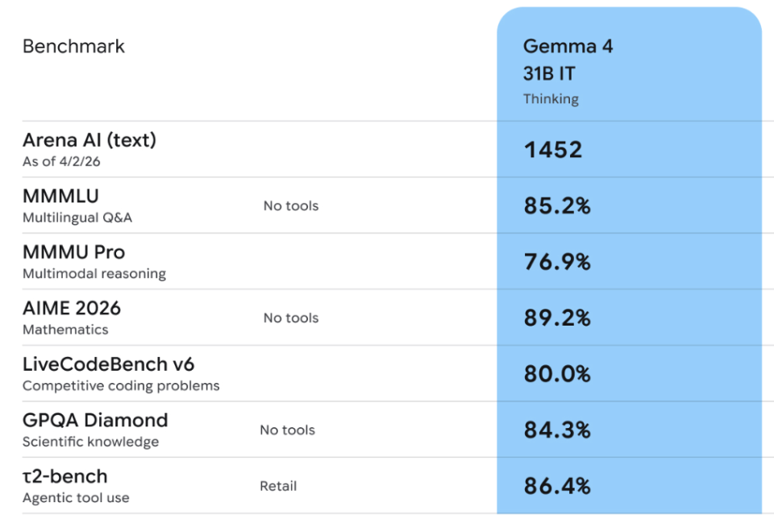Click the τ2-bench benchmark name
This screenshot has height=532, width=774.
(x=64, y=476)
